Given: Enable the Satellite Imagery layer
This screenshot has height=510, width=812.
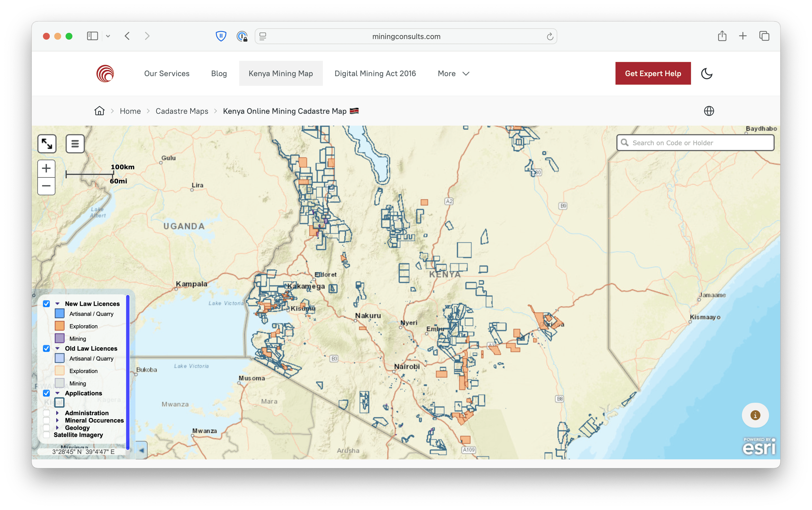Looking at the screenshot, I should (46, 435).
